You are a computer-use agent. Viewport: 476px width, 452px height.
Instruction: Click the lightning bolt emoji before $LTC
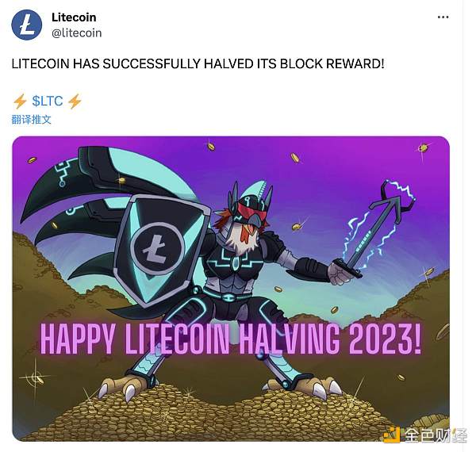point(20,101)
